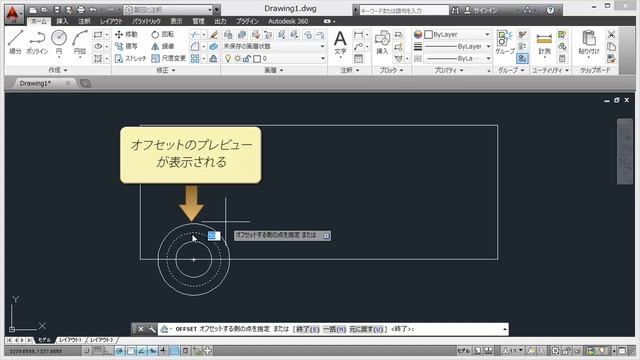Open the 表示 ribbon tab
The height and width of the screenshot is (360, 640).
[176, 21]
